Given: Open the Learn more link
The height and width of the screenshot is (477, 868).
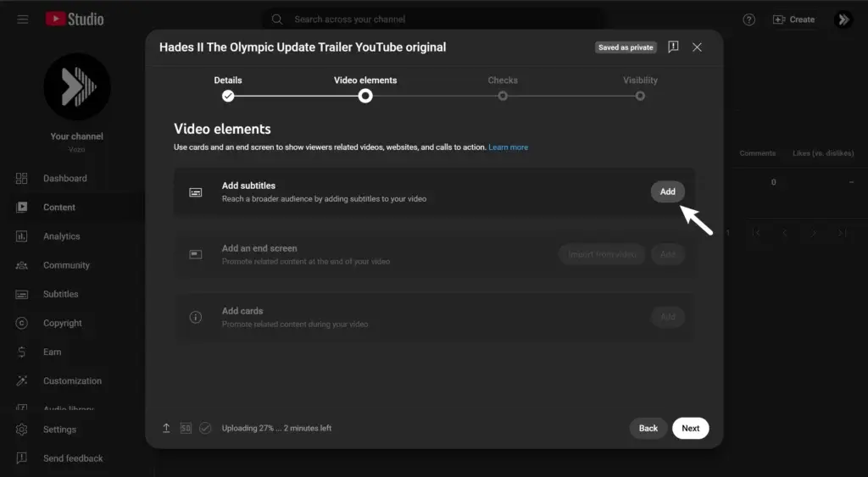Looking at the screenshot, I should pos(508,147).
